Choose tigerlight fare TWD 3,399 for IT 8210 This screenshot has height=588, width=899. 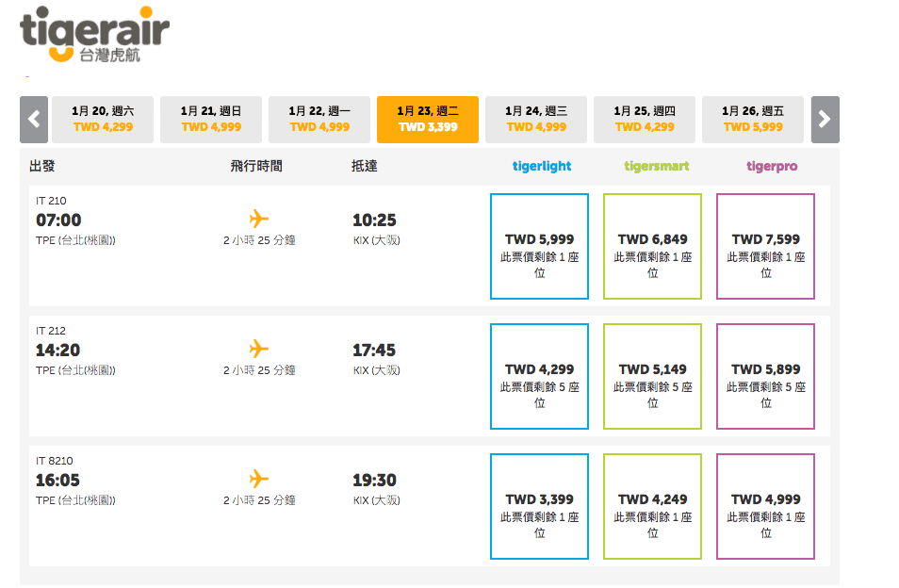pos(539,506)
